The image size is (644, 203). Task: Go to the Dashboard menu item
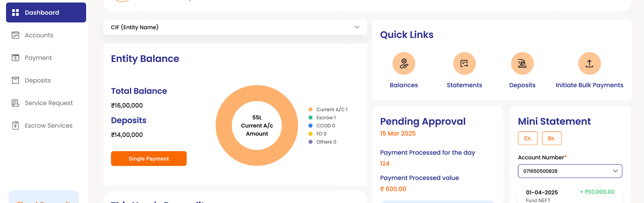[x=46, y=13]
